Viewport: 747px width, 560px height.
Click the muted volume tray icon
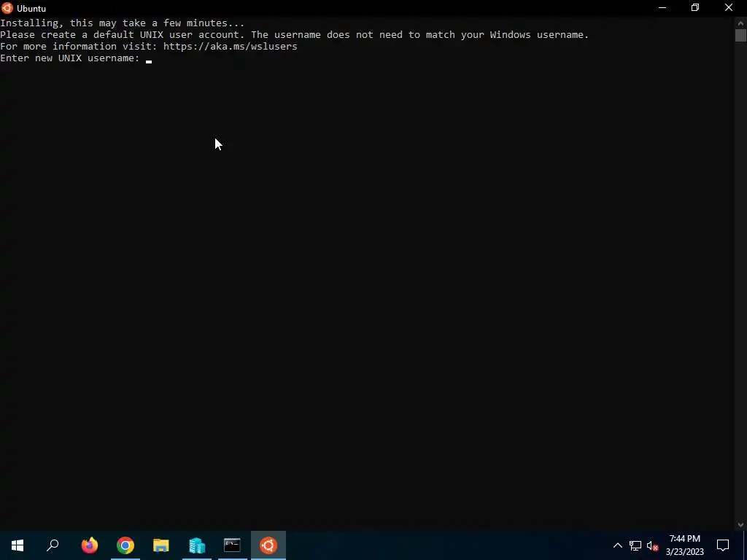coord(653,545)
